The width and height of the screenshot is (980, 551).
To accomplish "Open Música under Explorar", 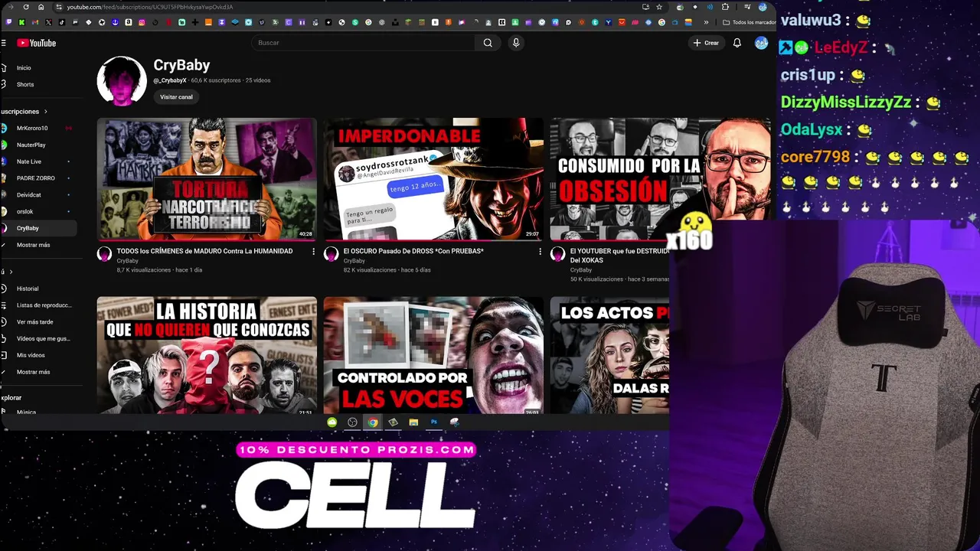I will coord(26,411).
